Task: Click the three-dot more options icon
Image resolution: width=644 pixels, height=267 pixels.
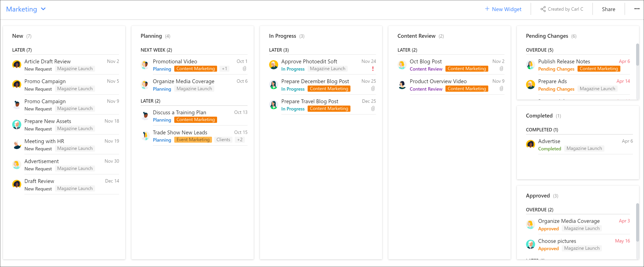Action: [x=637, y=9]
